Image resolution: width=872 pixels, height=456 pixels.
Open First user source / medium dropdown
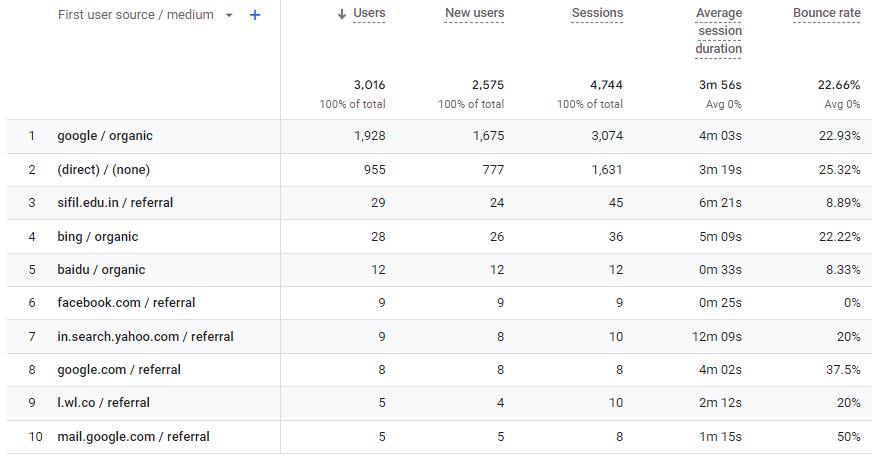tap(229, 15)
